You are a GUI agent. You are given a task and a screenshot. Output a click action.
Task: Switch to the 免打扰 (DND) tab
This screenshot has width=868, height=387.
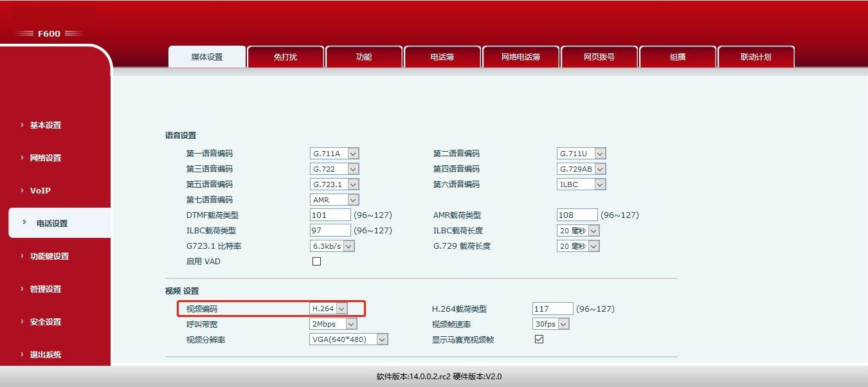click(x=285, y=57)
